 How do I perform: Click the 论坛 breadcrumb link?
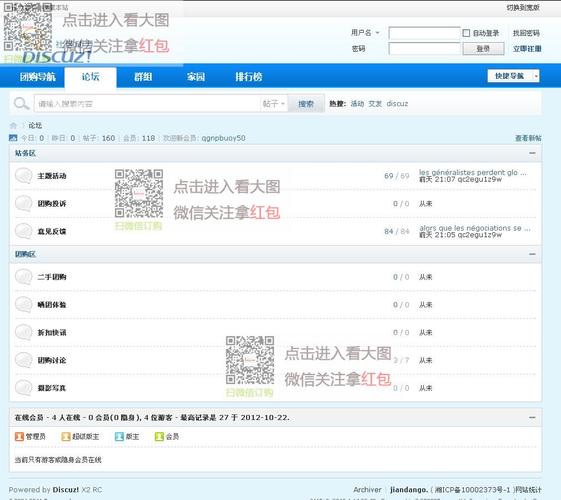pos(35,125)
